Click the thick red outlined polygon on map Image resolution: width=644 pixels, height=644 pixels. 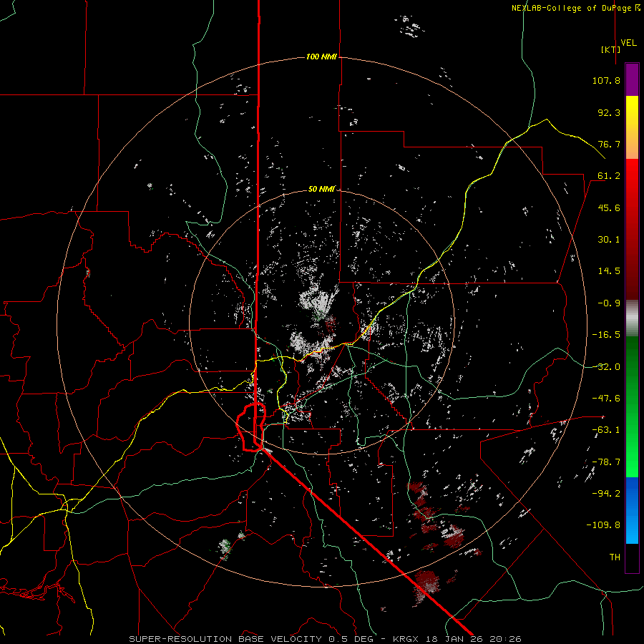251,427
